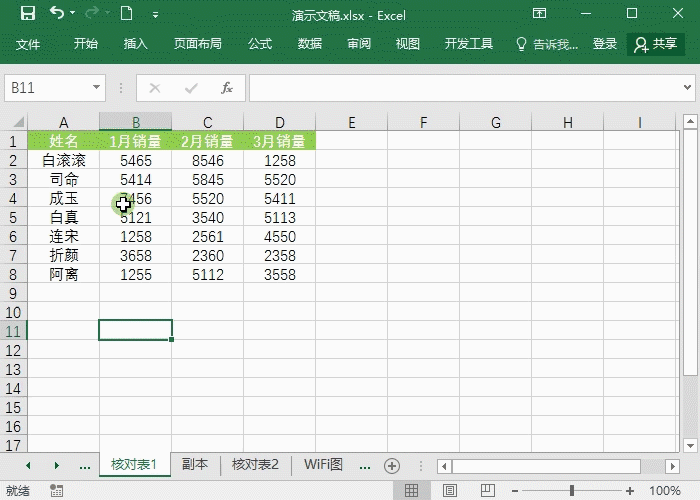Select row 9 header
This screenshot has height=500, width=700.
click(13, 293)
